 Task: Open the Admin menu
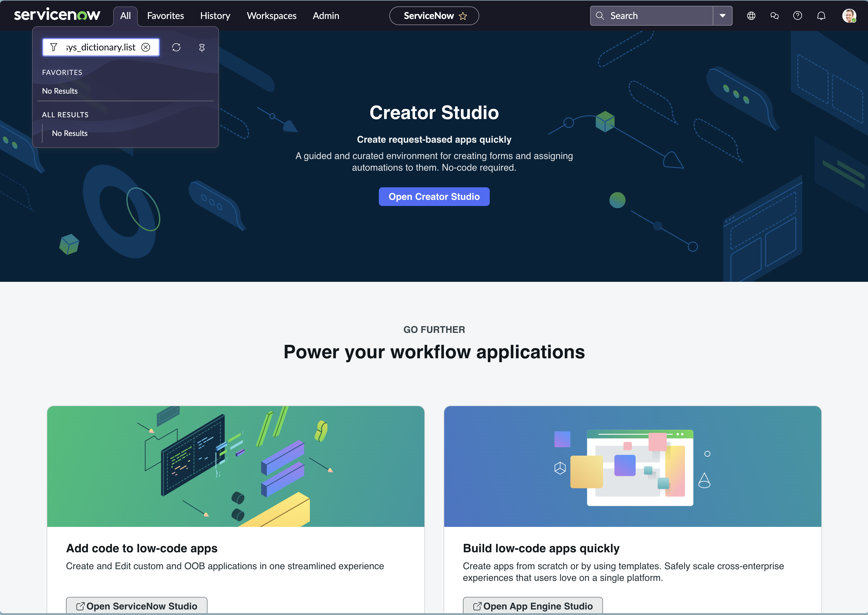pos(326,16)
